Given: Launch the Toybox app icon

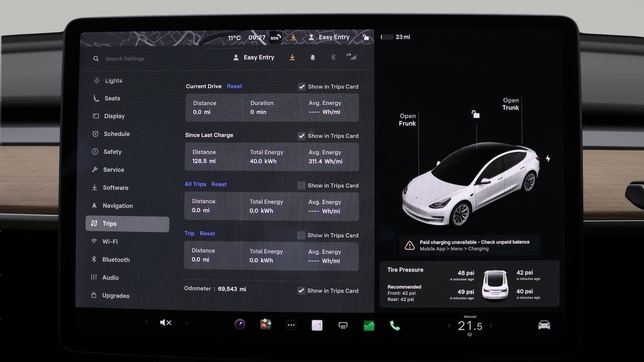Looking at the screenshot, I should pos(265,324).
